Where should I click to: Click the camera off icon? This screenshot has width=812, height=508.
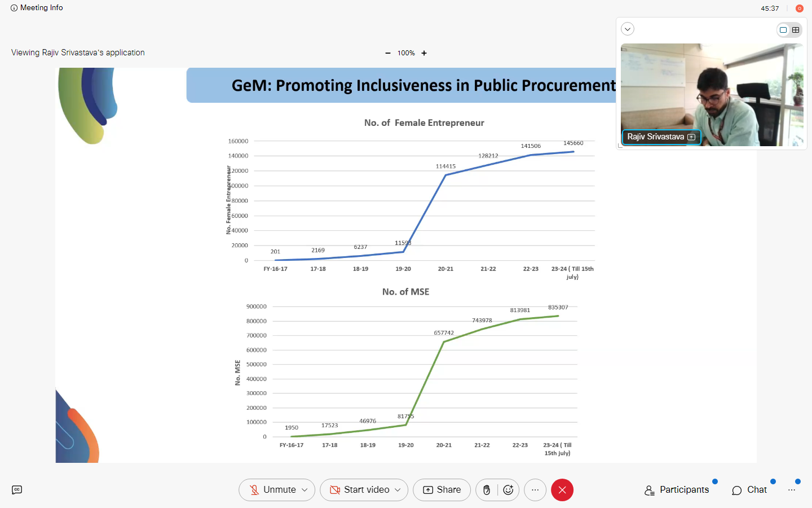335,490
